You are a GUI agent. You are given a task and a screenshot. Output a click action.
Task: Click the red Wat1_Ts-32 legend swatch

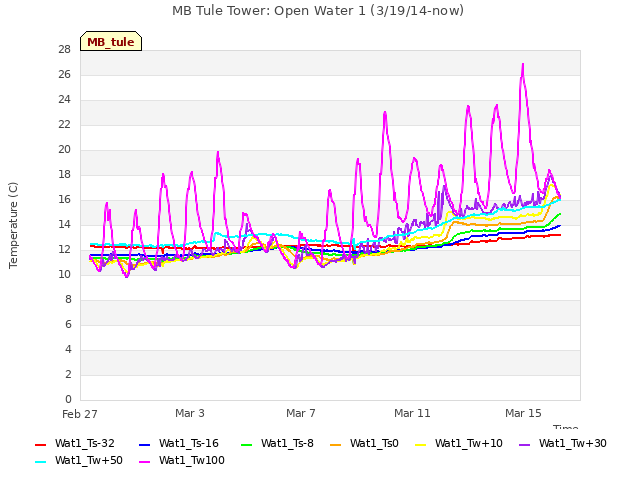(40, 445)
